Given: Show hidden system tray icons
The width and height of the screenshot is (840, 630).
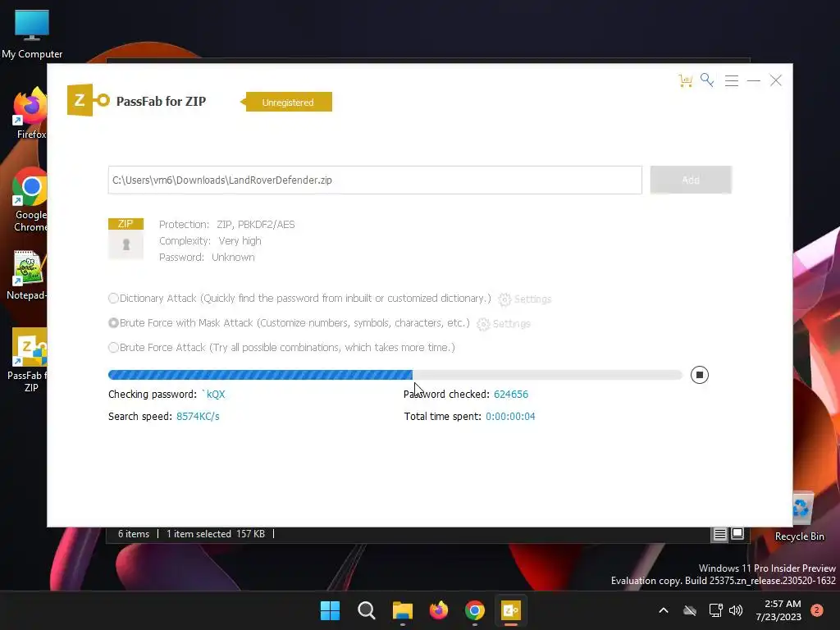Looking at the screenshot, I should point(663,610).
